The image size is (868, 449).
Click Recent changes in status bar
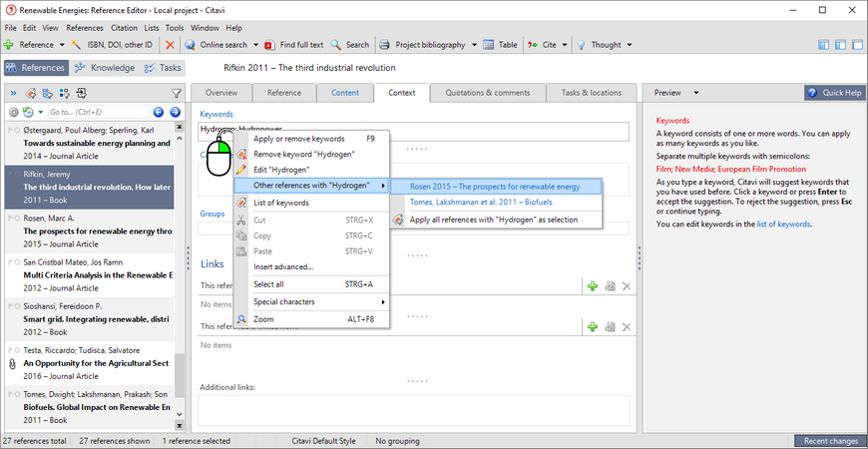[x=830, y=441]
